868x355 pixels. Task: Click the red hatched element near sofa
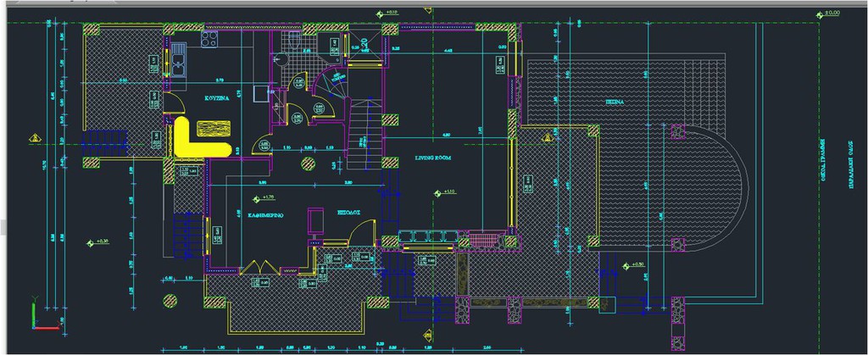tap(484, 240)
